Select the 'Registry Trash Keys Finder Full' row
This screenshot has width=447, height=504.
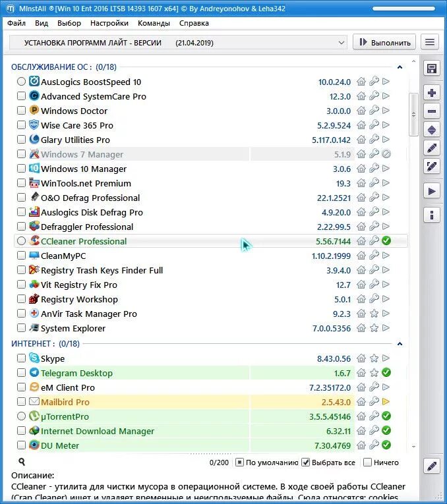(210, 270)
